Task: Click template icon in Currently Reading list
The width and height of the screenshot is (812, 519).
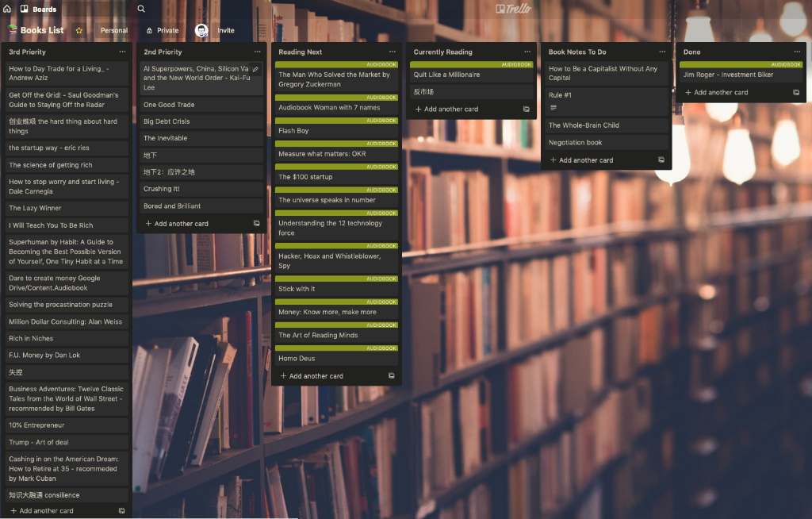Action: click(x=526, y=110)
